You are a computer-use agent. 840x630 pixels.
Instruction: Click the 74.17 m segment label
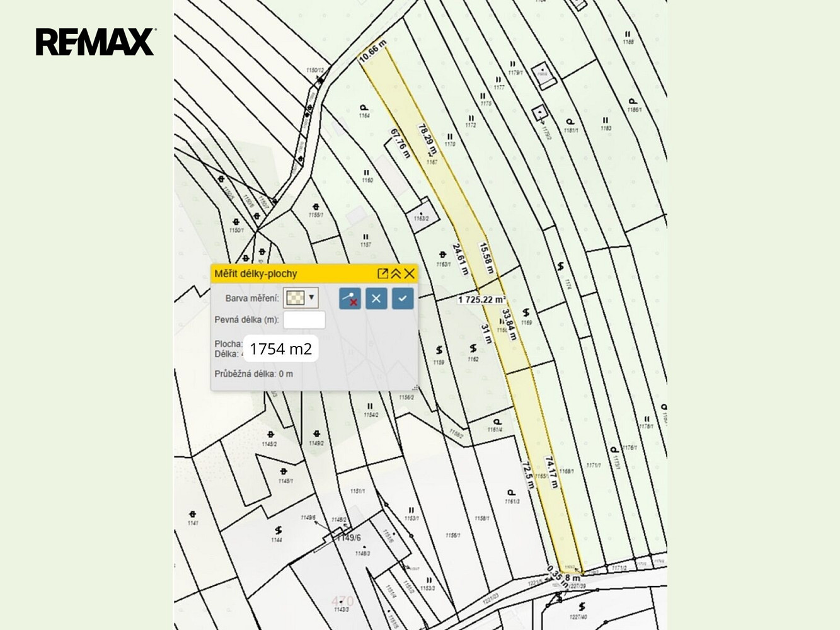(551, 472)
